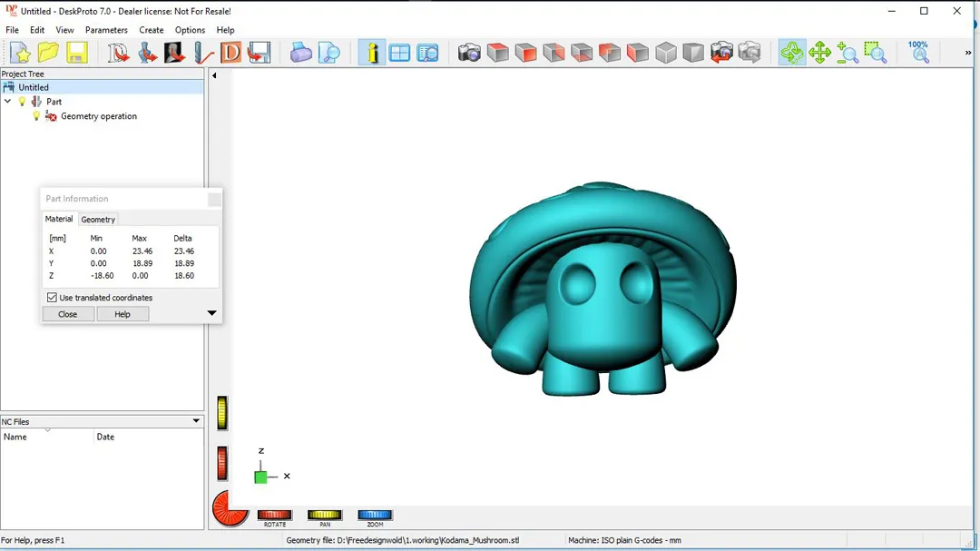980x551 pixels.
Task: Go to next view via greyed camera icon
Action: pos(750,54)
